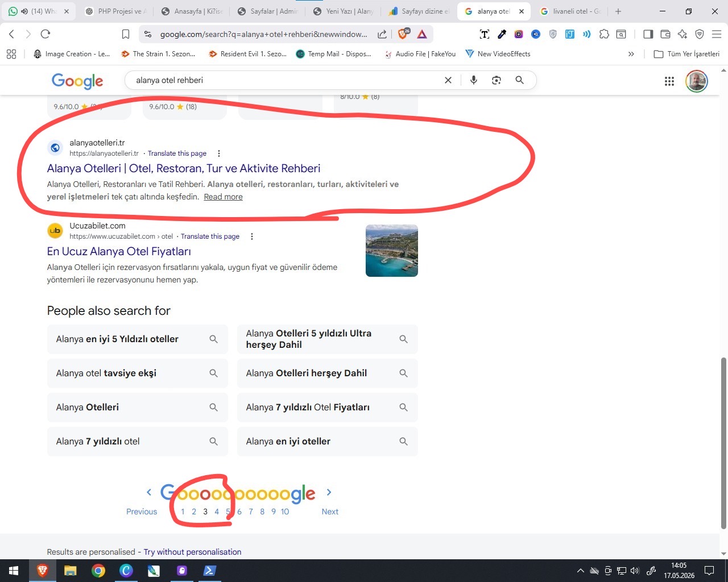Start voice search with the microphone
728x582 pixels.
point(474,80)
